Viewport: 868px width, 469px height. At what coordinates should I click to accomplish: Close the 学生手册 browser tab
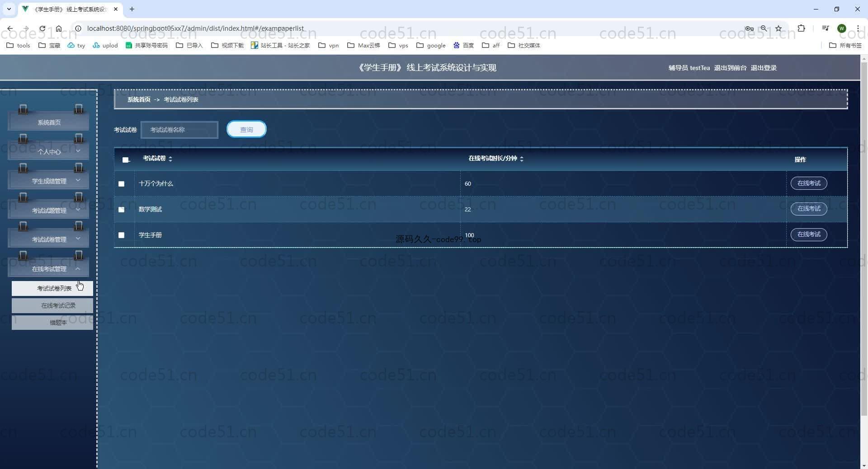tap(116, 9)
